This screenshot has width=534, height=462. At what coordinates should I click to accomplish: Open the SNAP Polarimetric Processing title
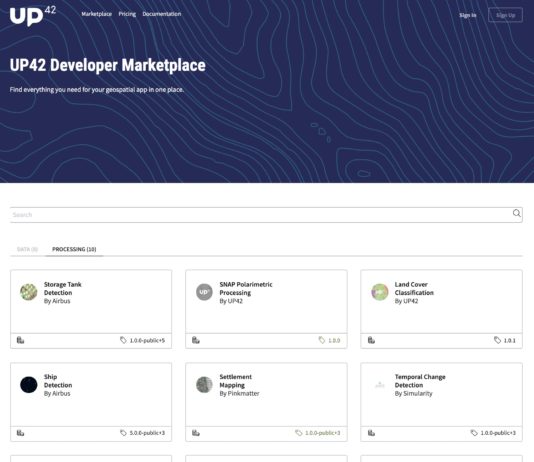click(x=246, y=288)
